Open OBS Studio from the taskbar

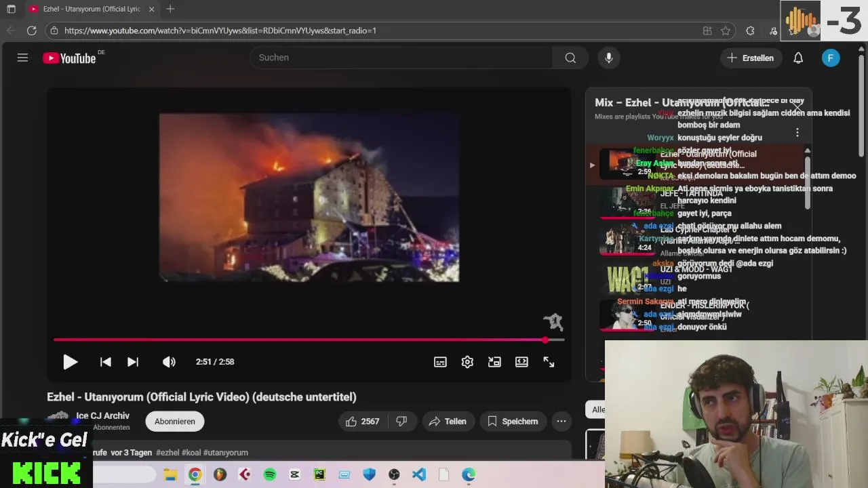point(394,474)
